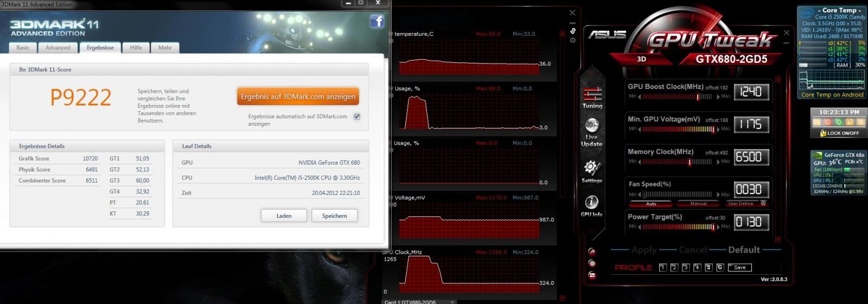Select profile 3 in GPU Tweak
The height and width of the screenshot is (304, 868).
[x=686, y=268]
